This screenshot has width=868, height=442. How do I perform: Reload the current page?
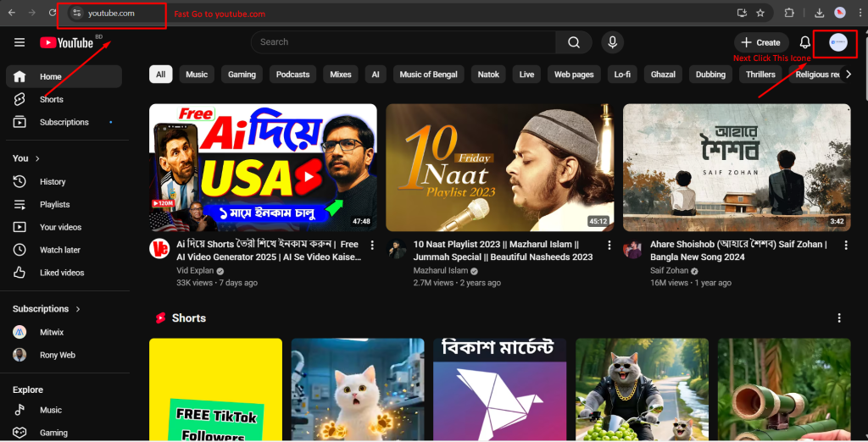click(x=52, y=13)
